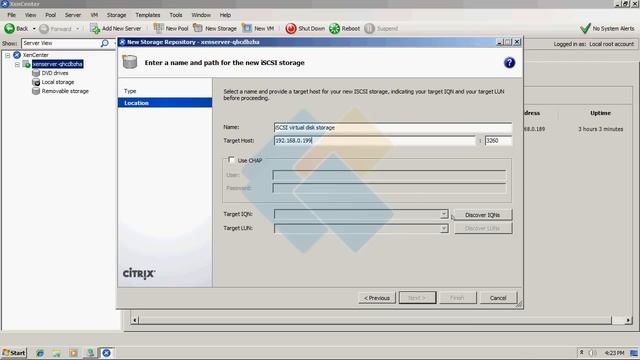This screenshot has width=640, height=360.
Task: Collapse the XenCenter tree node
Action: (7, 55)
